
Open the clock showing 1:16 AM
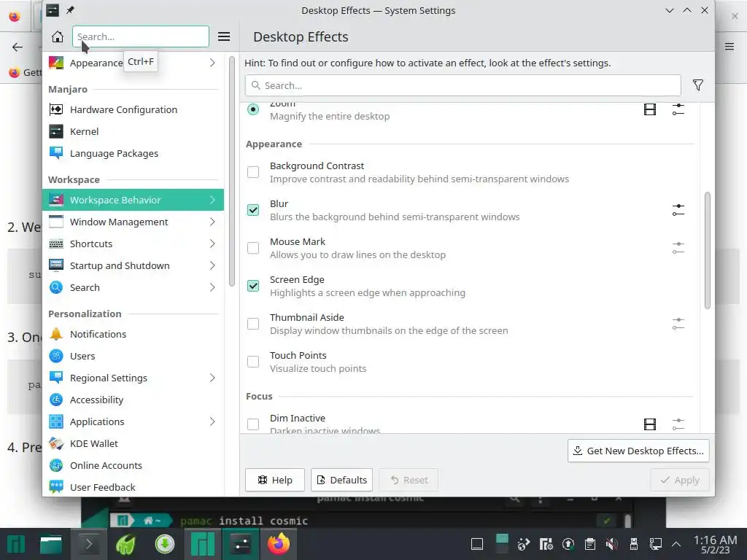point(715,544)
